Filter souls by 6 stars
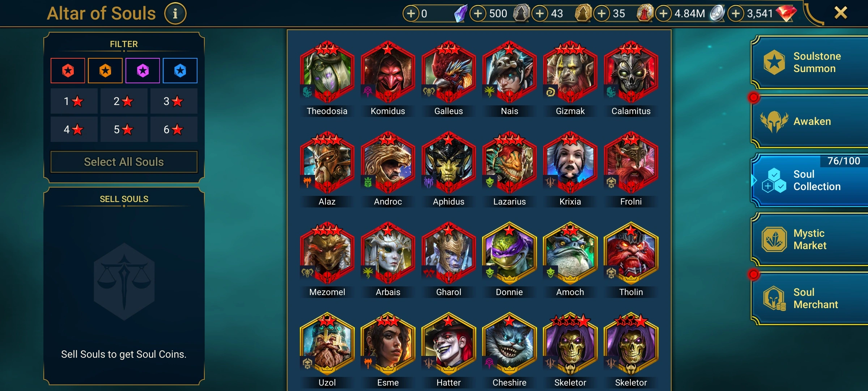 [x=174, y=129]
